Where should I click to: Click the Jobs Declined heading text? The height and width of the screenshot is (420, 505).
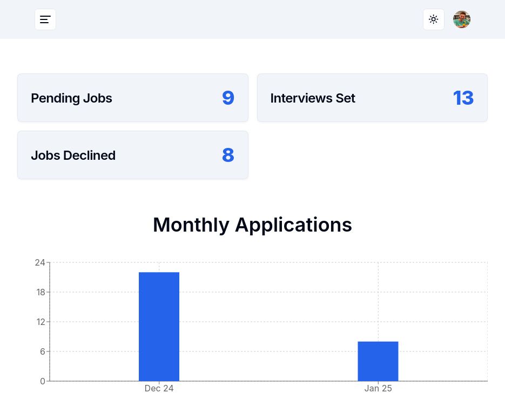tap(73, 155)
